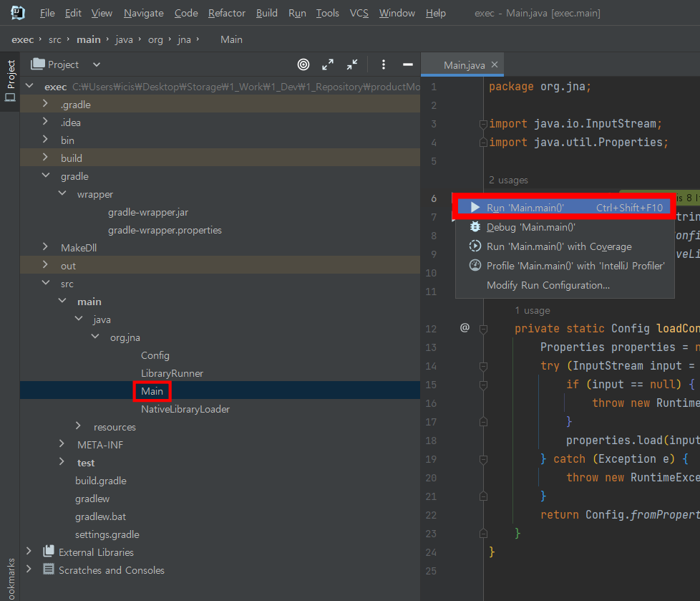Select build.gradle file
This screenshot has width=700, height=601.
click(x=100, y=481)
